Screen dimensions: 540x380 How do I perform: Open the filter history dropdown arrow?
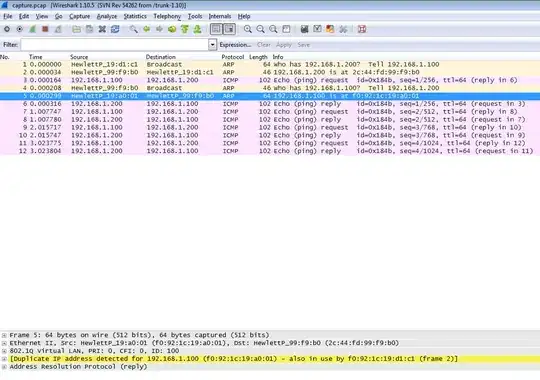212,44
